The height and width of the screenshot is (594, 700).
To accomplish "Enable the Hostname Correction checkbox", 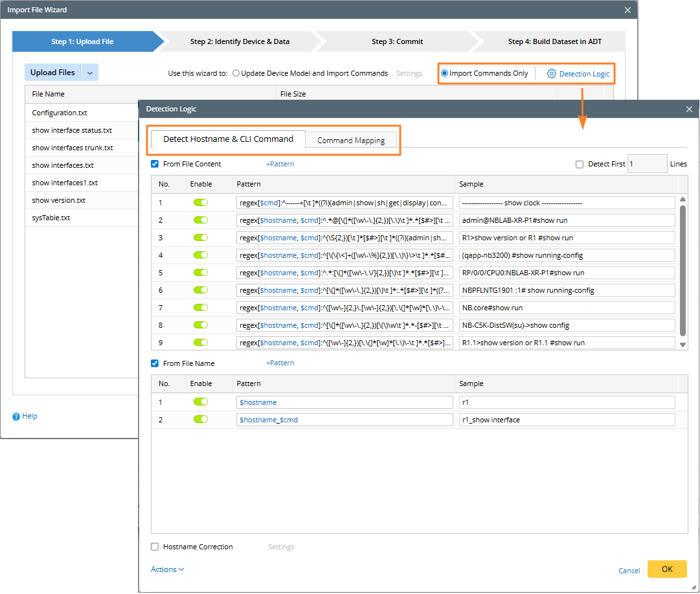I will pyautogui.click(x=155, y=547).
